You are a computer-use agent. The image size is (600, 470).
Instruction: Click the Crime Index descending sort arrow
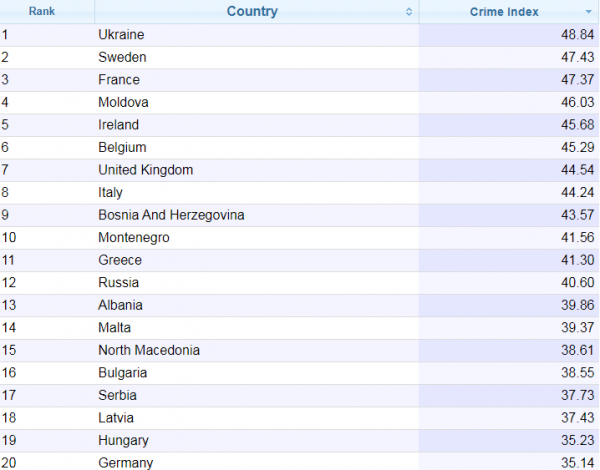pyautogui.click(x=589, y=12)
